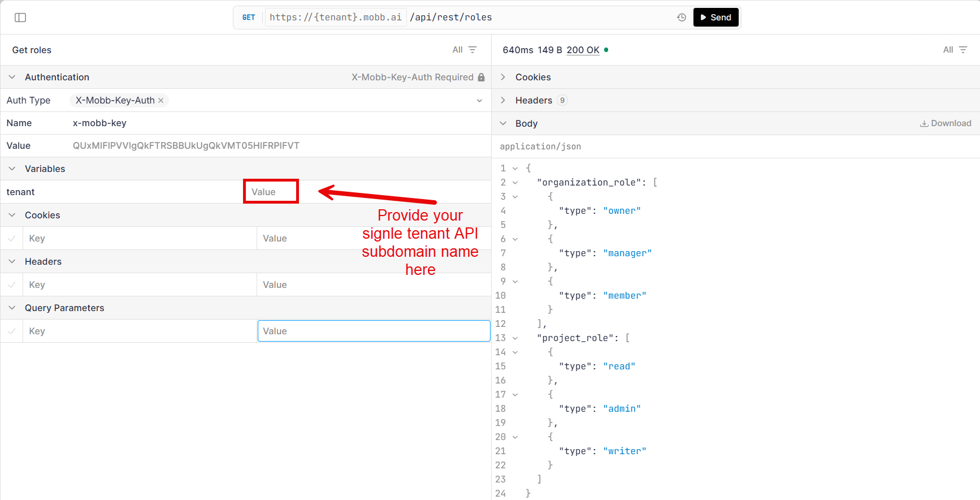Click the response filter icon beside All
Viewport: 980px width, 500px height.
point(963,50)
